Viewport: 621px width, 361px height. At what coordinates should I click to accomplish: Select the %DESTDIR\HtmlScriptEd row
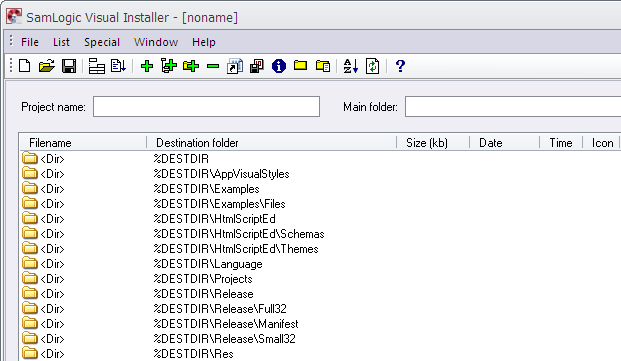point(320,219)
